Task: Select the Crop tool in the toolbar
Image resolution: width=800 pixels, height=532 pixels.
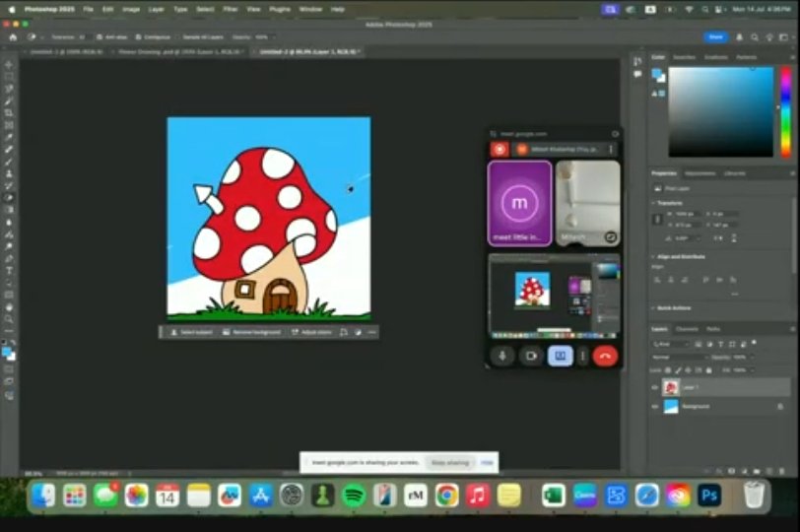Action: pyautogui.click(x=9, y=113)
